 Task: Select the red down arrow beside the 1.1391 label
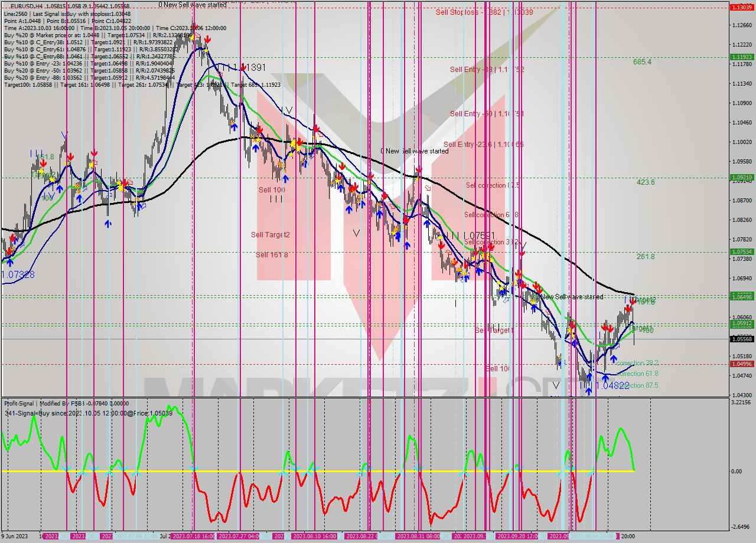245,67
